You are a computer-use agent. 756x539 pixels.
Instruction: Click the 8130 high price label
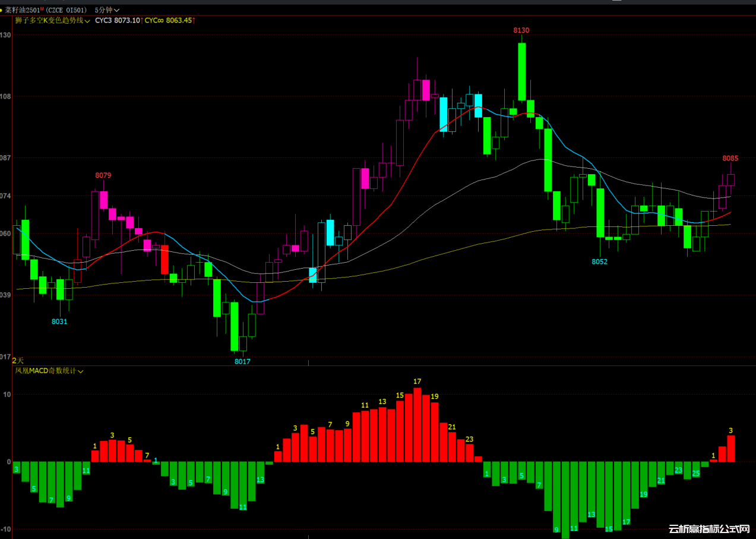(x=521, y=30)
